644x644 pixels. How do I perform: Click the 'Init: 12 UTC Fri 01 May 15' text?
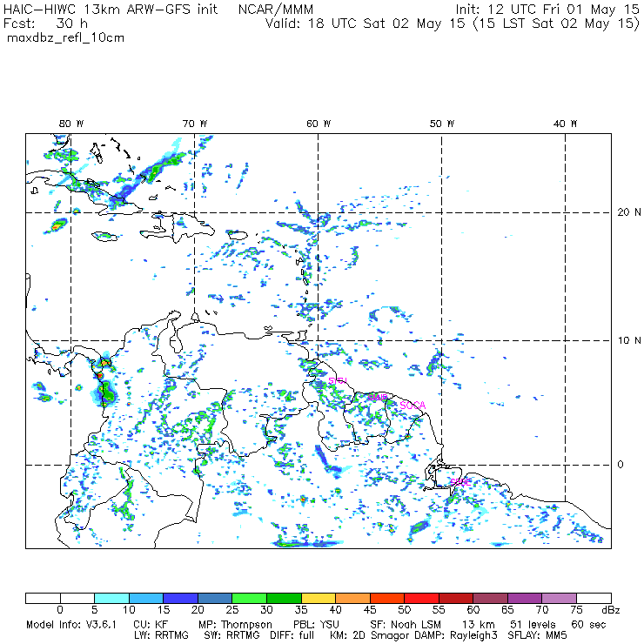point(547,9)
